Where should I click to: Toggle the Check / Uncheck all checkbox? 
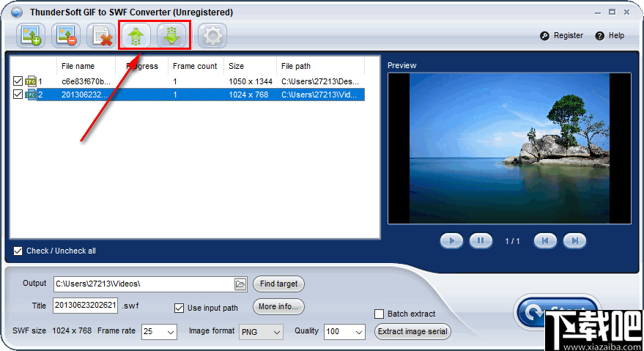[x=18, y=251]
